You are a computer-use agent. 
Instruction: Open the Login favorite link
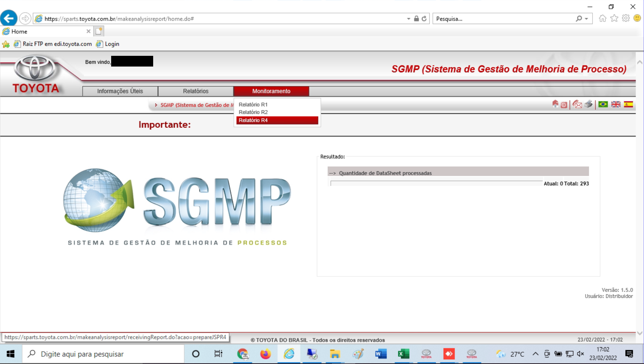pyautogui.click(x=107, y=44)
